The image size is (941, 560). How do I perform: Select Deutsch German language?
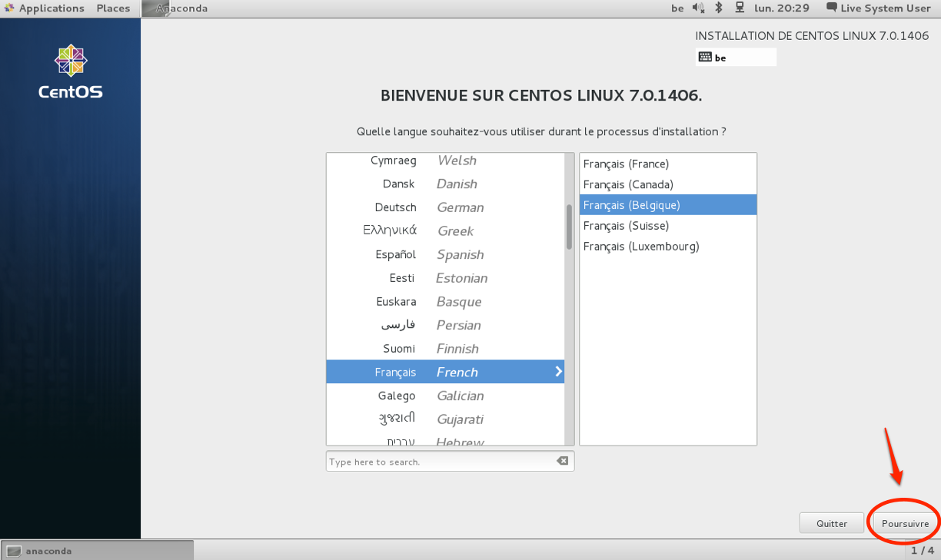(445, 207)
